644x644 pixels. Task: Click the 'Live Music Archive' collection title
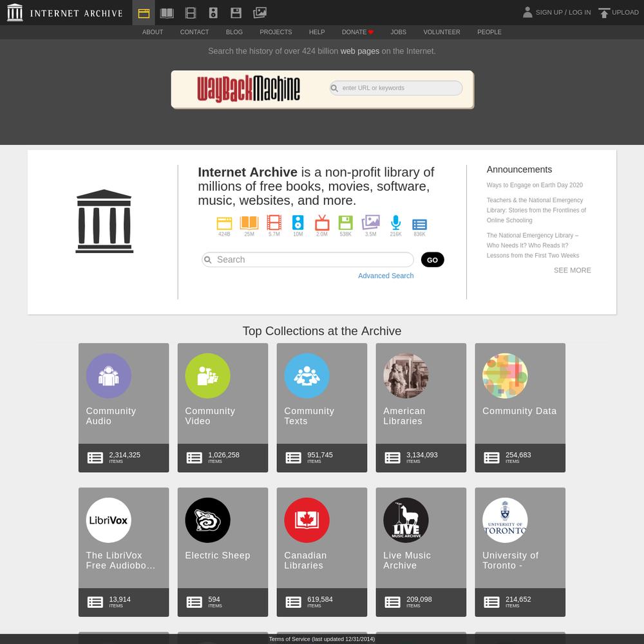pyautogui.click(x=407, y=560)
